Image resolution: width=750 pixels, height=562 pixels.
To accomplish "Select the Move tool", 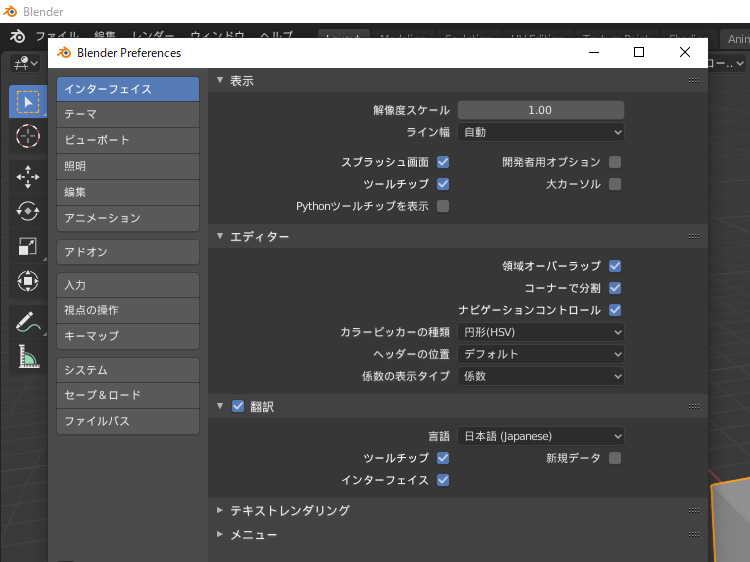I will pos(28,177).
